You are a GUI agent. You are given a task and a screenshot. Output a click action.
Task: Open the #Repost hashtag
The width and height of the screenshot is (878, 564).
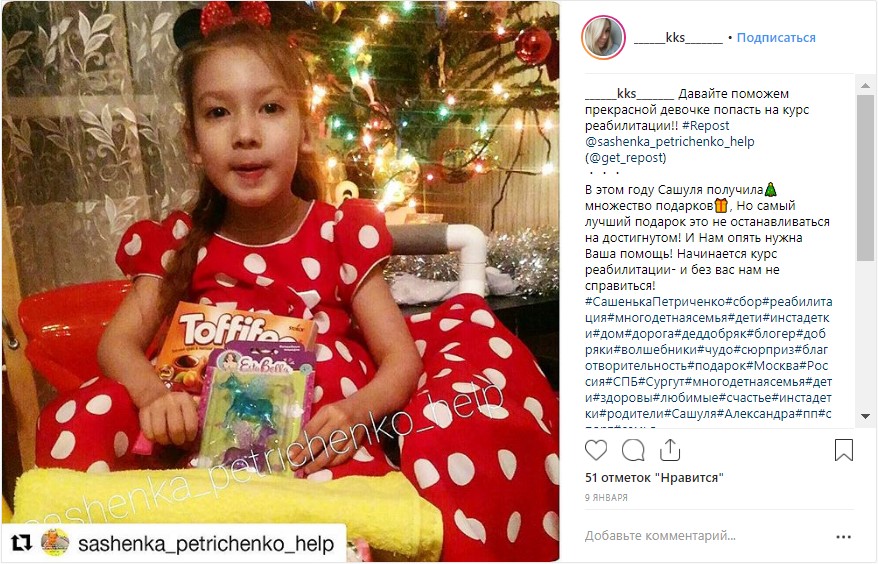(x=706, y=125)
